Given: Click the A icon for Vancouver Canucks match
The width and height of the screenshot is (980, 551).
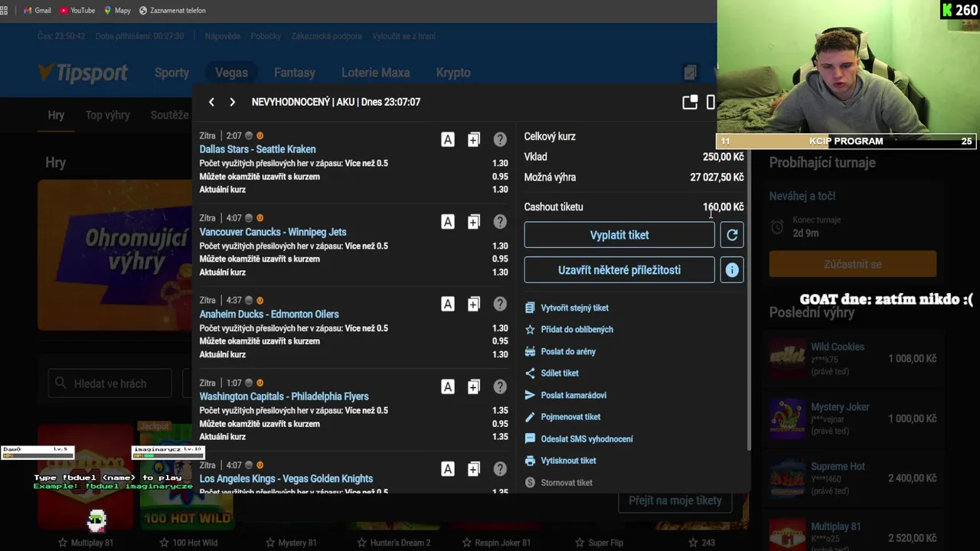Looking at the screenshot, I should pyautogui.click(x=448, y=222).
